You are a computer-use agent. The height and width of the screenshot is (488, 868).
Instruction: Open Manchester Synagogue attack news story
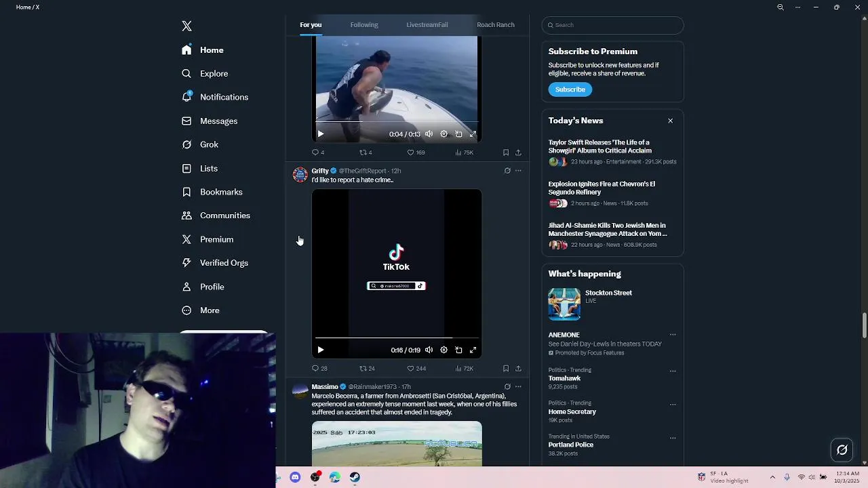click(x=612, y=235)
